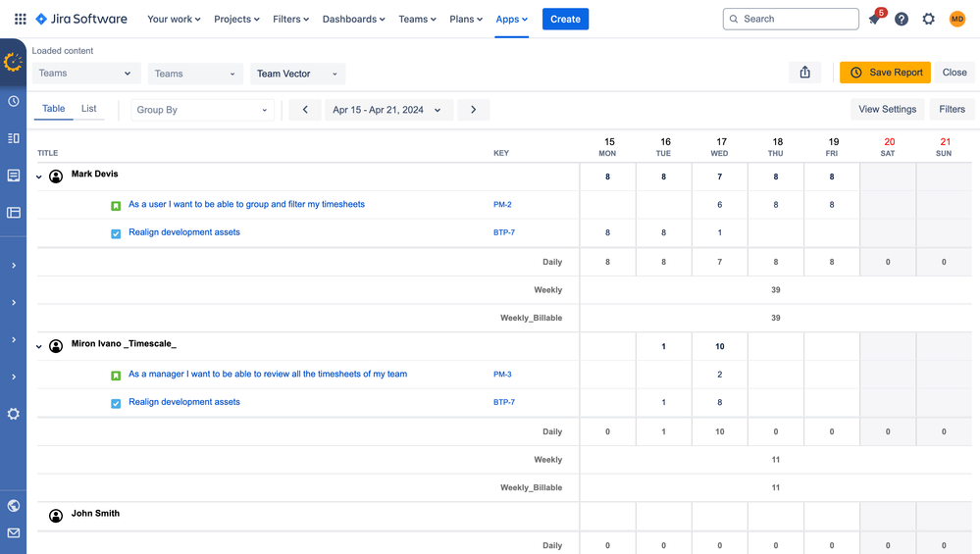The width and height of the screenshot is (980, 554).
Task: Click the TITLE column header
Action: [47, 153]
